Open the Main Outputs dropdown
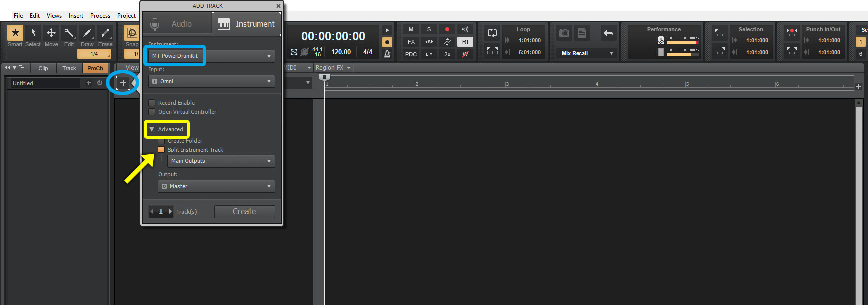 (x=221, y=161)
